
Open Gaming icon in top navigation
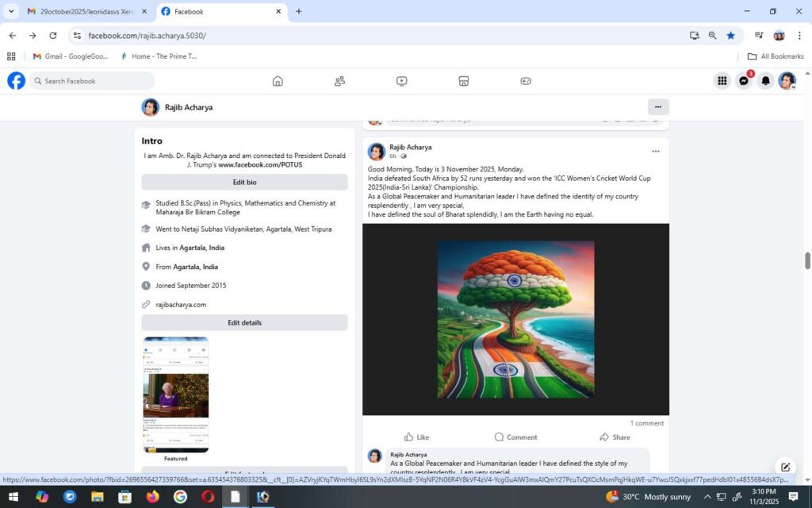(526, 81)
